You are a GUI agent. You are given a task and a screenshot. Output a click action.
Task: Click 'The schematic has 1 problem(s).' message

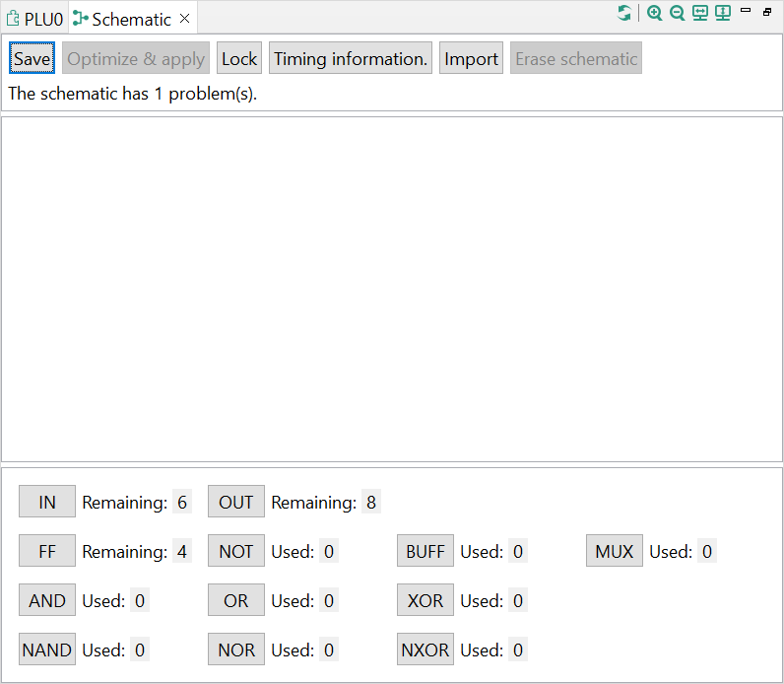[133, 94]
